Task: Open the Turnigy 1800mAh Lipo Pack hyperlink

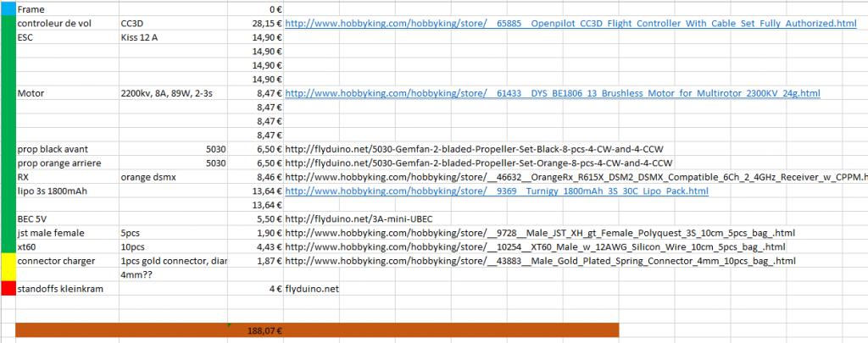Action: pyautogui.click(x=497, y=191)
